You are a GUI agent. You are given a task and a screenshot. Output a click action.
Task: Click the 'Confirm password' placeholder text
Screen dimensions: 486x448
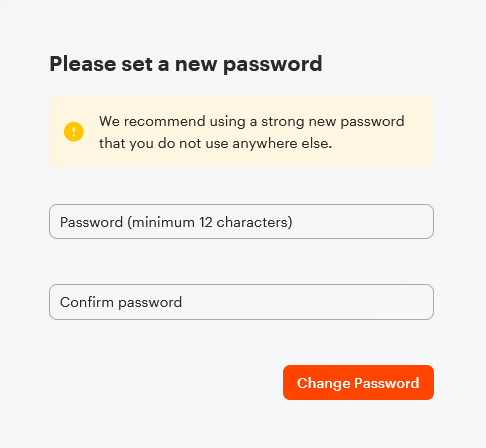click(x=121, y=302)
